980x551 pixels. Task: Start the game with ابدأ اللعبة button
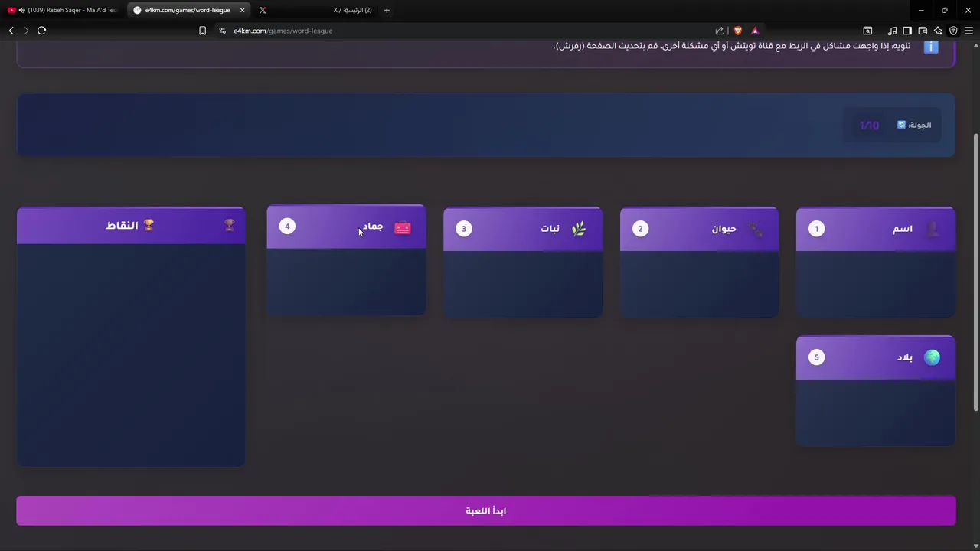coord(486,510)
